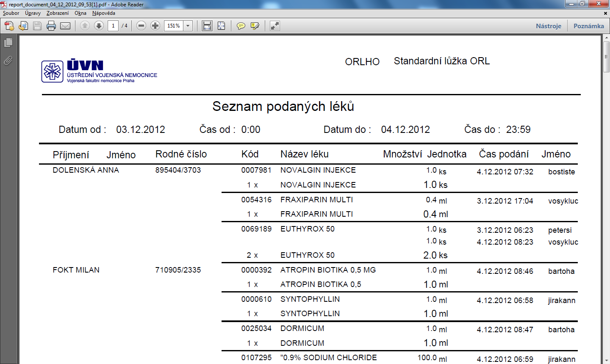610x364 pixels.
Task: Click drug code 0069189
Action: pos(256,229)
